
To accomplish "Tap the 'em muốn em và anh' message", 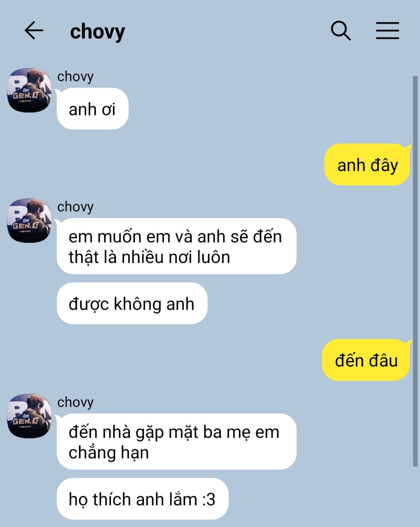I will pyautogui.click(x=177, y=246).
